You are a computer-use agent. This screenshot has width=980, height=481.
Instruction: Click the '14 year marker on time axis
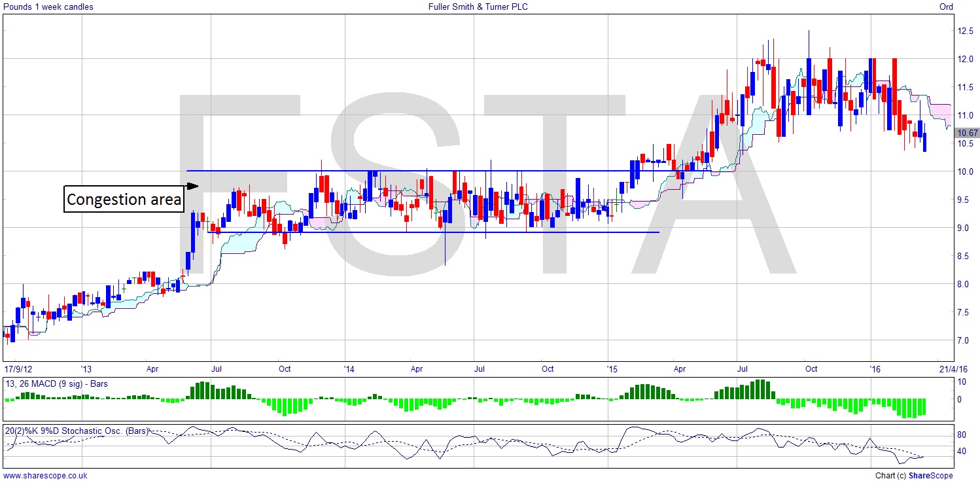(x=349, y=369)
